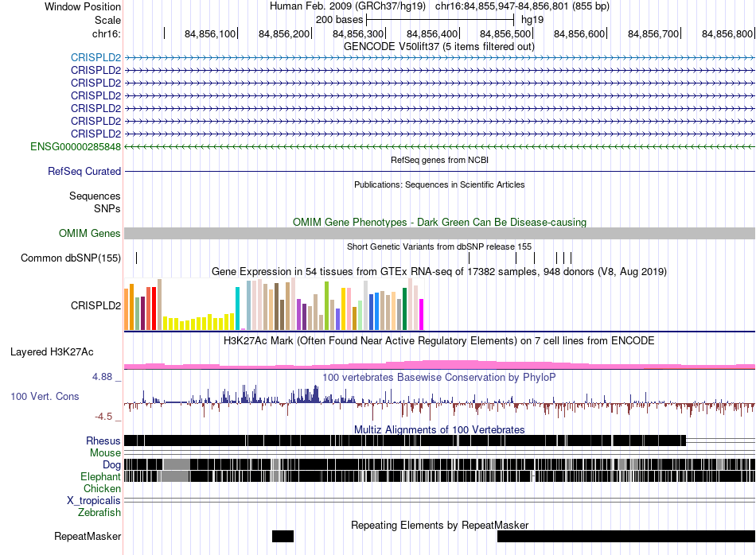The height and width of the screenshot is (555, 756).
Task: Click the magenta GTEx expression bar
Action: pyautogui.click(x=421, y=314)
